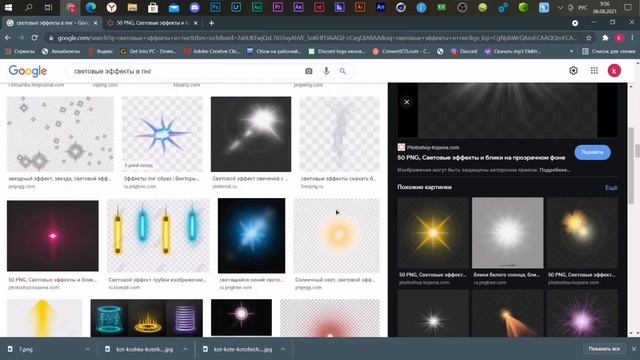This screenshot has height=360, width=640.
Task: Open Windows taskbar search
Action: pyautogui.click(x=29, y=7)
